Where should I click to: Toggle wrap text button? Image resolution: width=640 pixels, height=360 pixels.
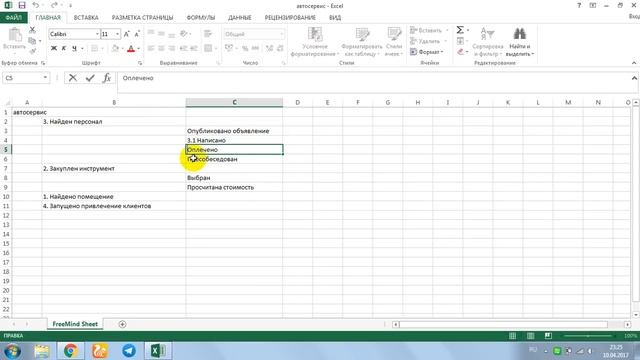click(x=208, y=34)
